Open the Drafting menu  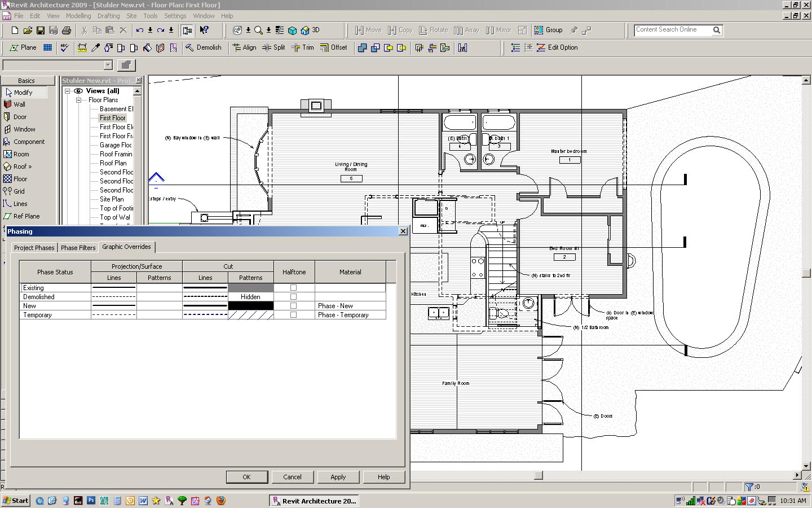coord(108,16)
